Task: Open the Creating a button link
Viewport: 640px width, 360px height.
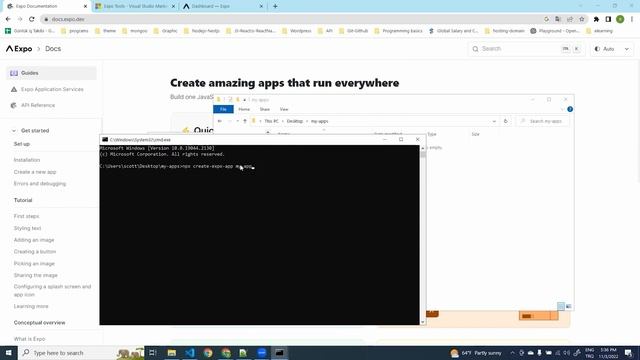Action: pyautogui.click(x=35, y=252)
